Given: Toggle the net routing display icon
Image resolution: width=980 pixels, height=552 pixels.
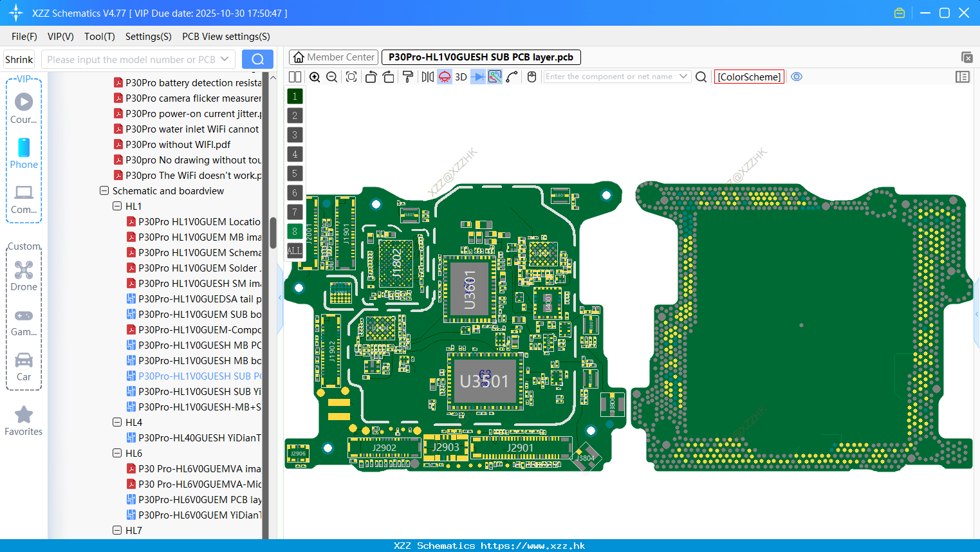Looking at the screenshot, I should click(495, 77).
